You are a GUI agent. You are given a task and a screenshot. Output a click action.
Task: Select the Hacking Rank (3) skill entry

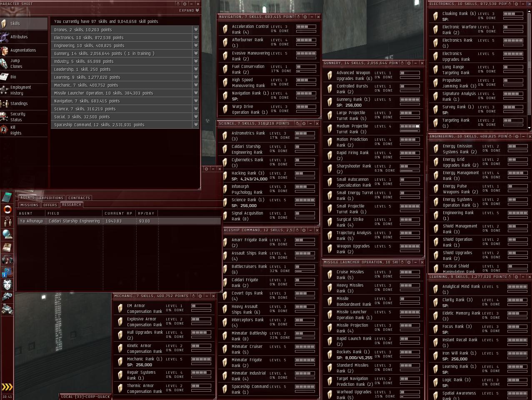269,176
